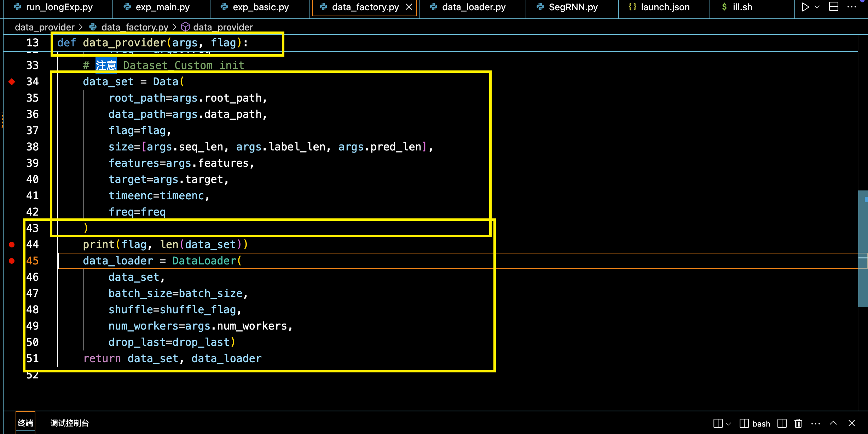The width and height of the screenshot is (868, 434).
Task: Run the Python file with play icon
Action: tap(805, 7)
